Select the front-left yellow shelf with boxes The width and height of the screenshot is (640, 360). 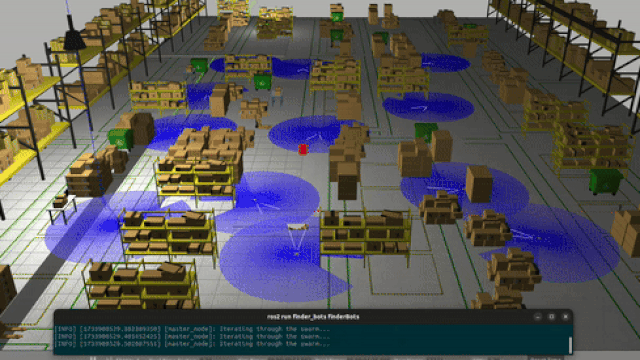(x=141, y=284)
